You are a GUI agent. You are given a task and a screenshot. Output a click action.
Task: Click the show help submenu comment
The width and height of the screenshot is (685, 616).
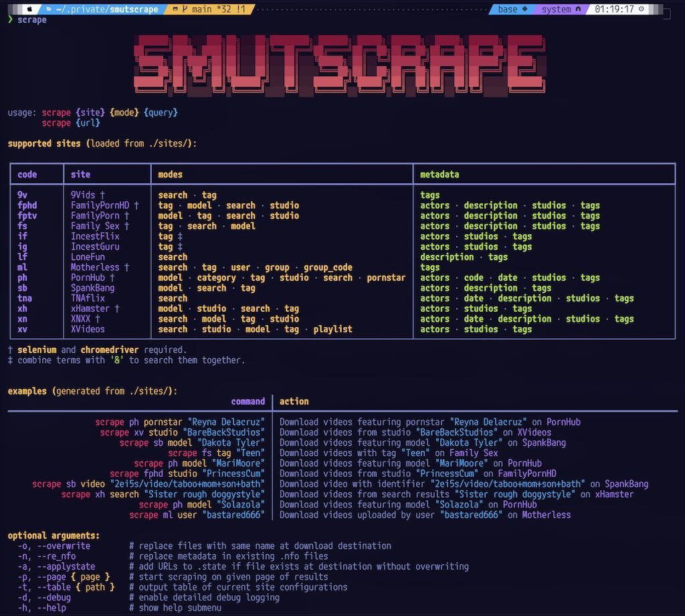click(x=175, y=608)
